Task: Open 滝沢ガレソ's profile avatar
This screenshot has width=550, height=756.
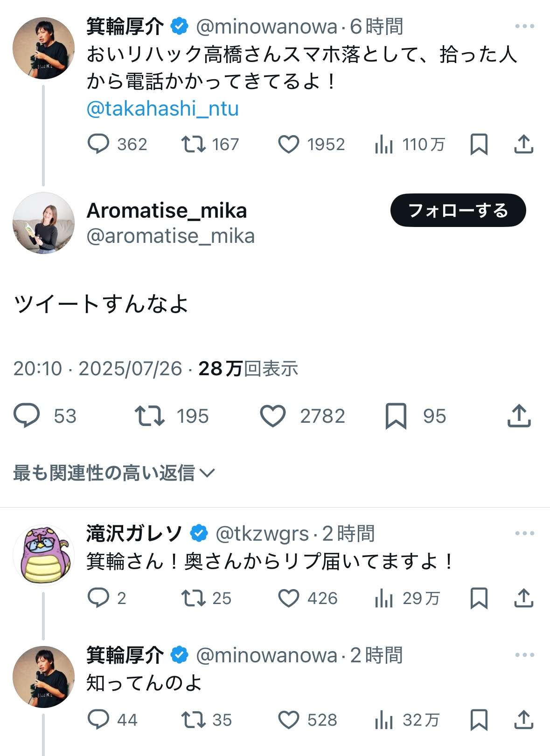Action: pyautogui.click(x=43, y=555)
